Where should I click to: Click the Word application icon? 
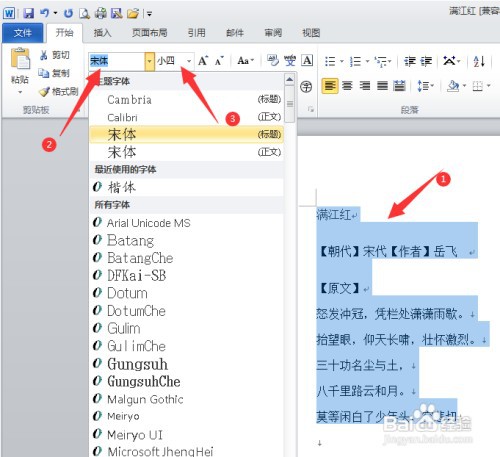9,13
